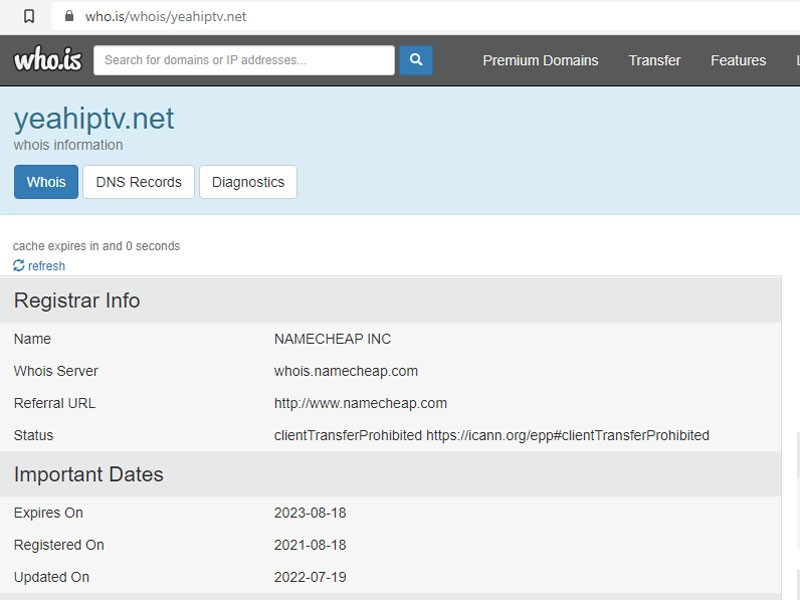Select the 2023-08-18 expiry date
This screenshot has width=800, height=600.
point(310,513)
